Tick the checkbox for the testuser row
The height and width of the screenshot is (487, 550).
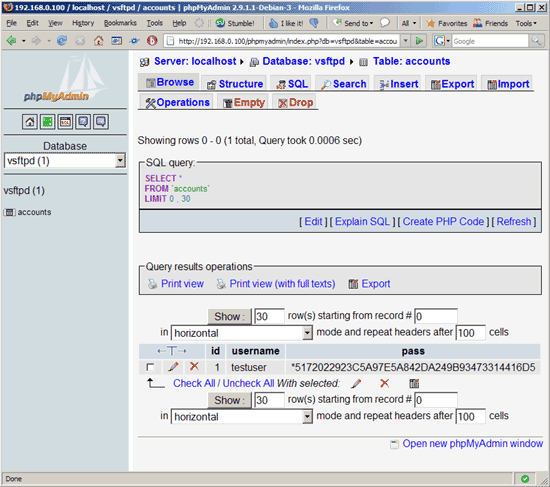pyautogui.click(x=150, y=367)
